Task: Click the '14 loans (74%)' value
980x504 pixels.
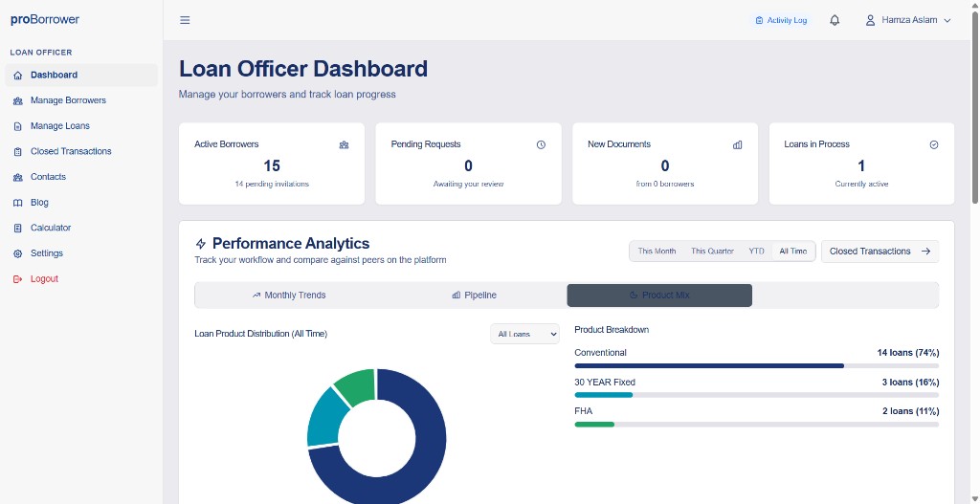Action: tap(908, 353)
